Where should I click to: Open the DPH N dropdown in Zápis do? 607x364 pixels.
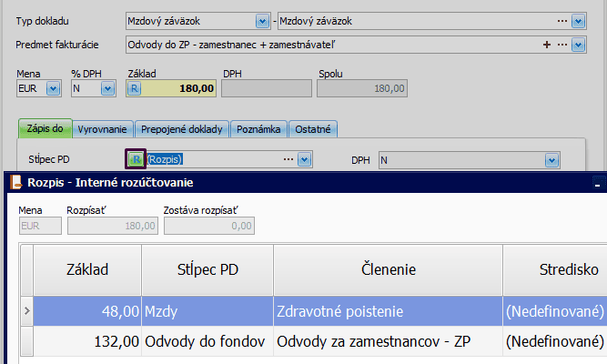tap(551, 160)
